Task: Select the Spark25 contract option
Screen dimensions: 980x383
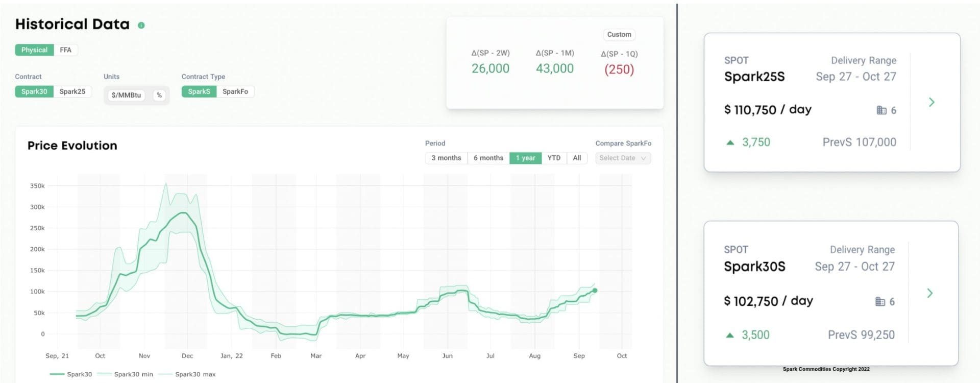Action: click(72, 92)
